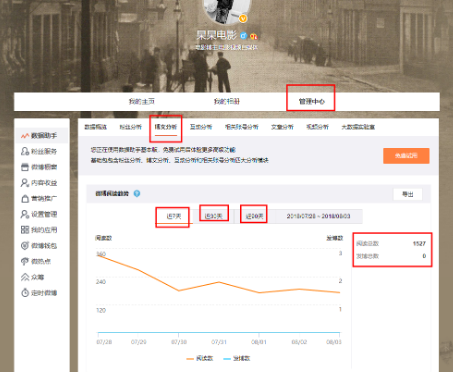Click the profile avatar photo
The height and width of the screenshot is (372, 453).
[x=226, y=10]
